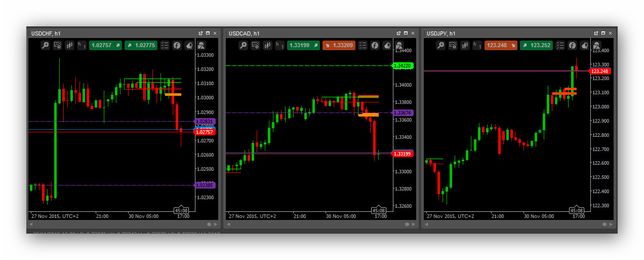Detach the USDJPY chart window
Image resolution: width=644 pixels, height=260 pixels.
tap(596, 33)
